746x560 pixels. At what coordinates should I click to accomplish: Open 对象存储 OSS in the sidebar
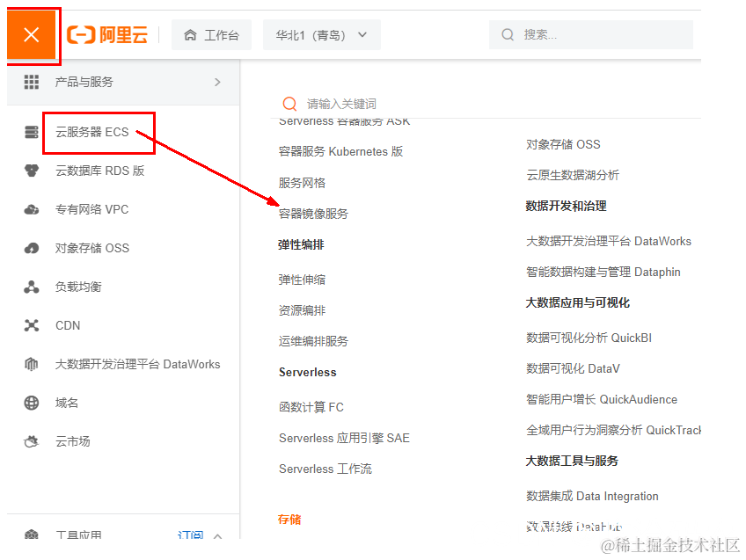click(x=91, y=248)
